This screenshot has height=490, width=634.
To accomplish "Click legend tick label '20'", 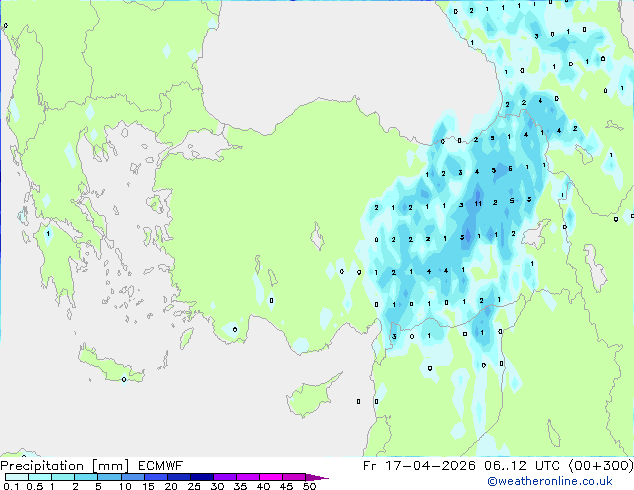I will click(171, 486).
